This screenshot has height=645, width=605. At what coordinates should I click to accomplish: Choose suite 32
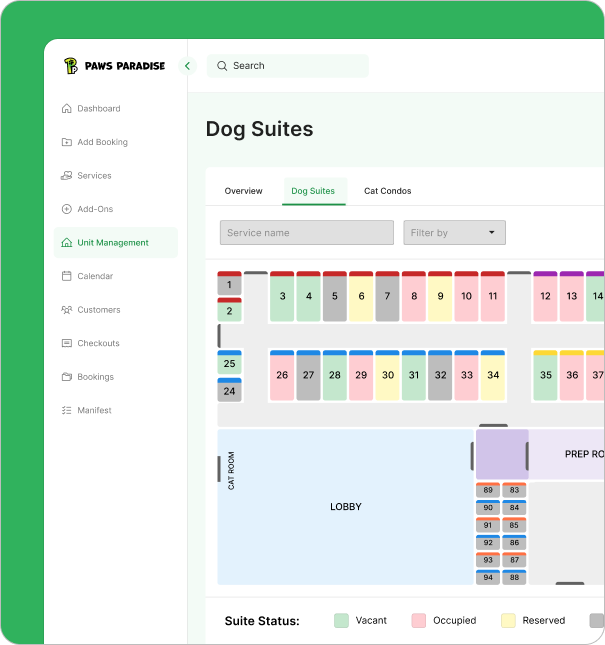click(x=440, y=375)
